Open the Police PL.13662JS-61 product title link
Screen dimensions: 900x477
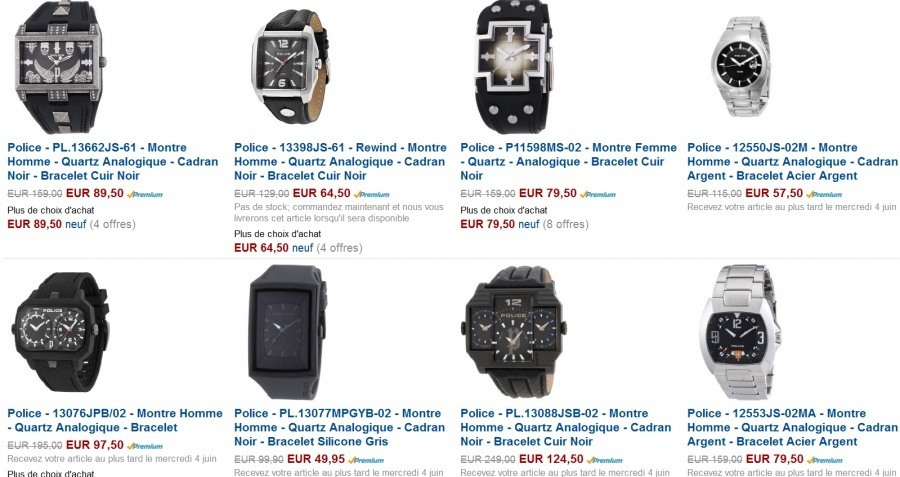(x=112, y=161)
